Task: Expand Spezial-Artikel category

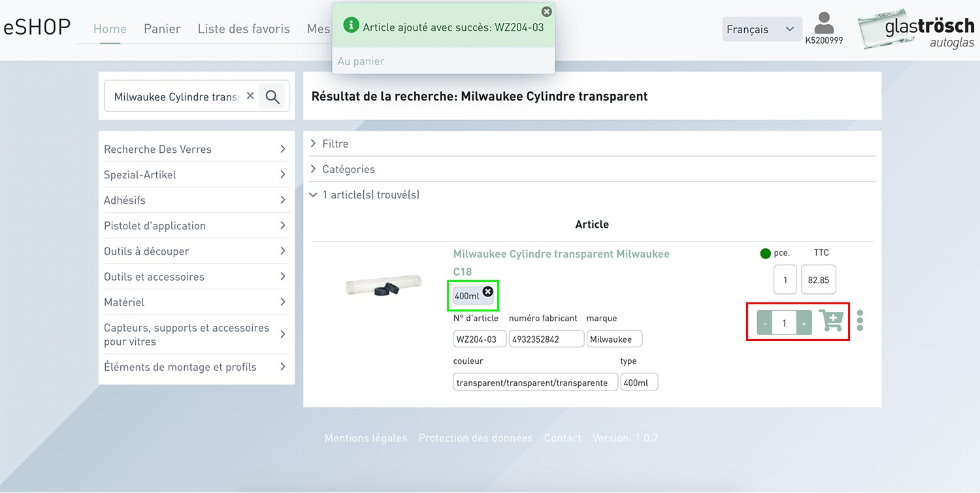Action: click(196, 174)
